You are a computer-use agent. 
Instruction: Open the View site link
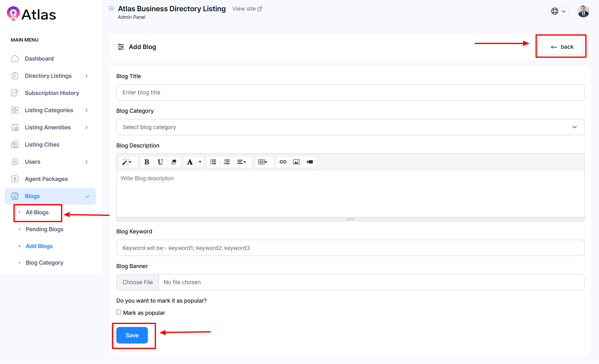pyautogui.click(x=247, y=9)
